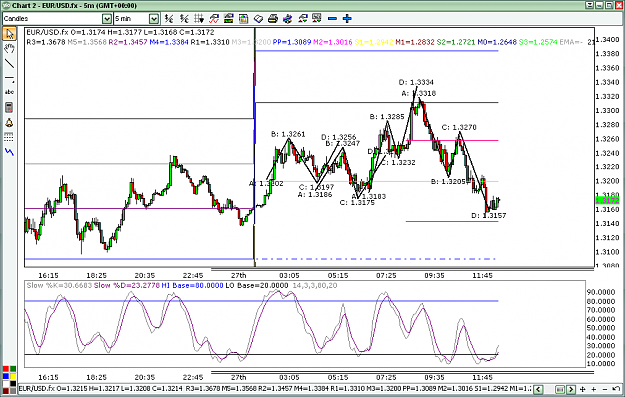Viewport: 625px width, 397px height.
Task: Click the small plus icon at bottom right
Action: tap(594, 389)
